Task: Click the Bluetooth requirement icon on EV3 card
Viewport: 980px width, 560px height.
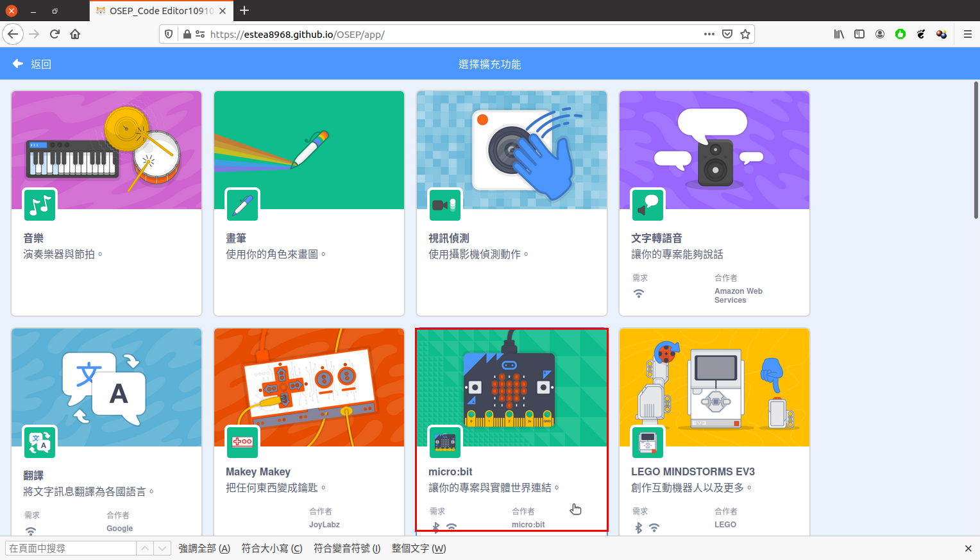Action: [x=638, y=528]
